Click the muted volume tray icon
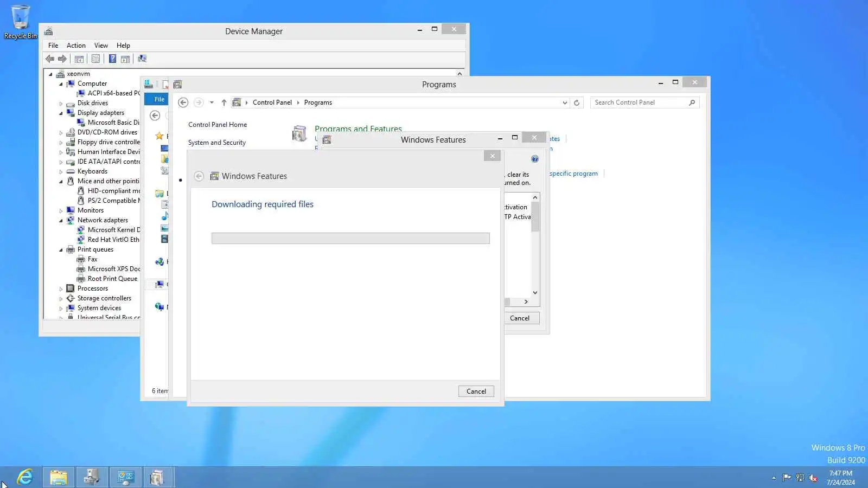The image size is (868, 488). (x=813, y=478)
